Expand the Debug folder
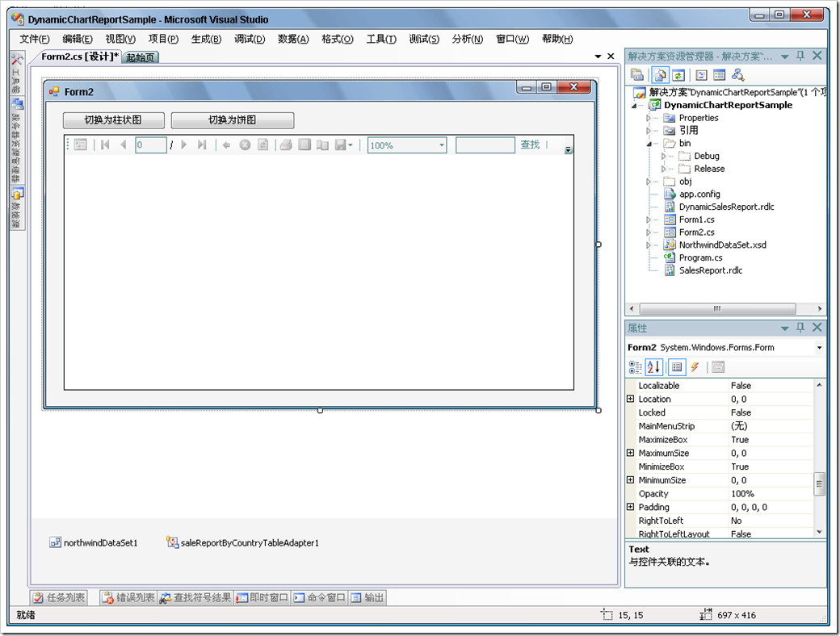Image resolution: width=840 pixels, height=636 pixels. coord(663,157)
